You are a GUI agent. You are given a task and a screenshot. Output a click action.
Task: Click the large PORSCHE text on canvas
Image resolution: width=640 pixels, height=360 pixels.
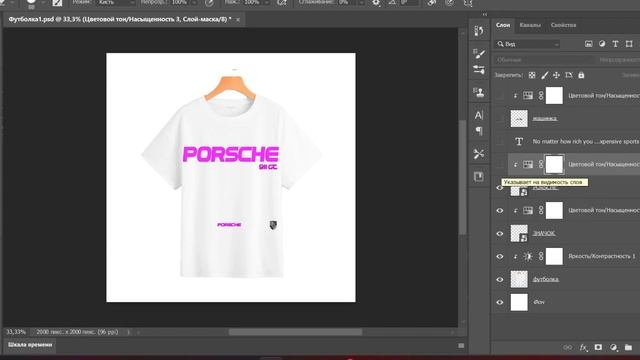click(231, 154)
